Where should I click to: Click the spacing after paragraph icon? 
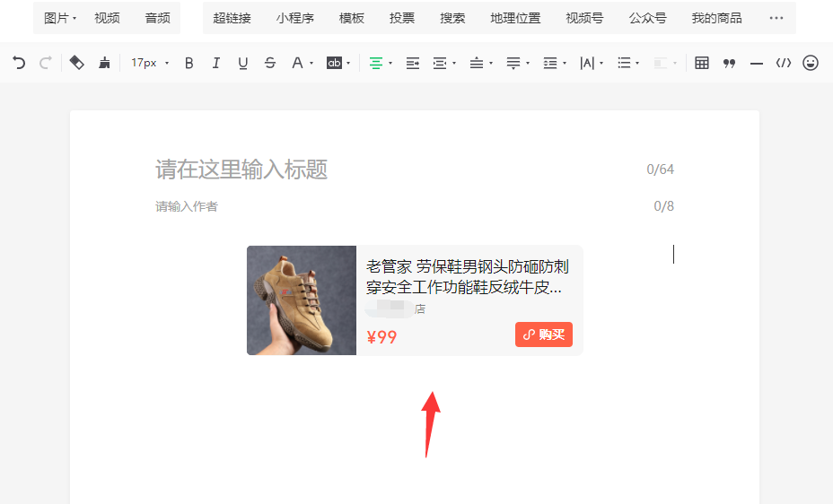coord(513,63)
